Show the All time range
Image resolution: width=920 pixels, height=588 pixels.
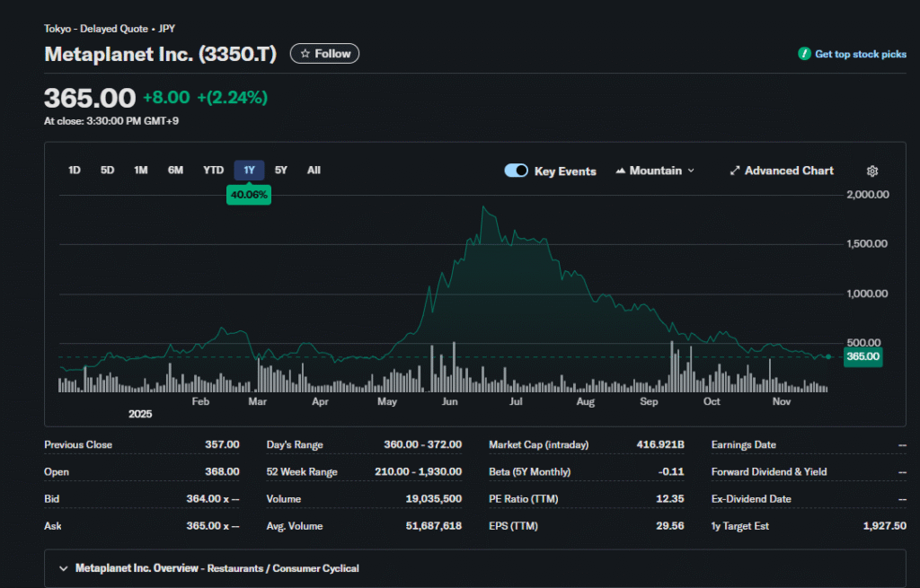coord(314,171)
